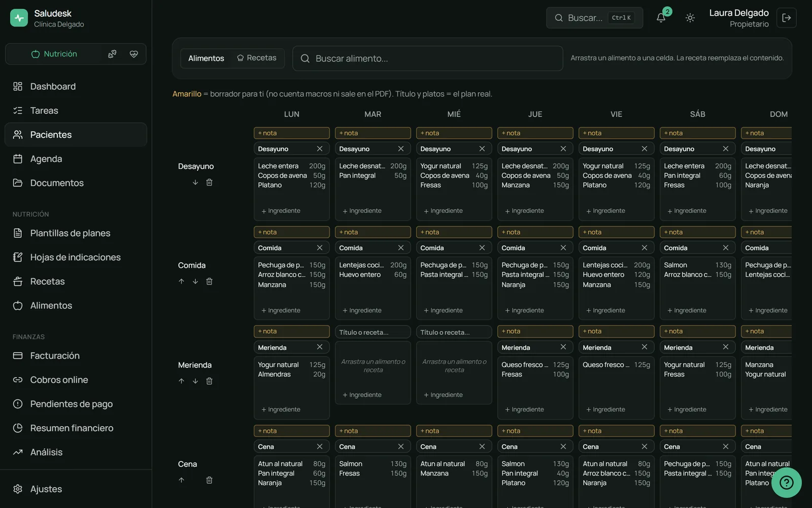Open Resumen financiero in the sidebar
The image size is (812, 508).
76,428
